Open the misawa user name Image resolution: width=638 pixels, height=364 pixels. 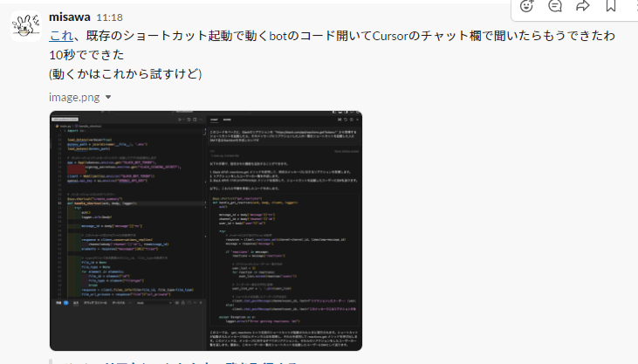pos(70,17)
